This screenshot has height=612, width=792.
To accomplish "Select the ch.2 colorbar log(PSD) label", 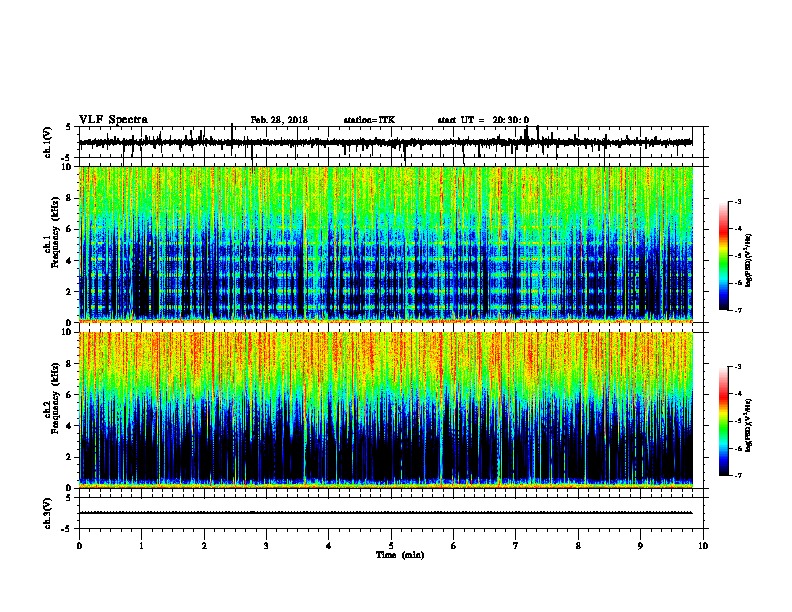I will 748,425.
